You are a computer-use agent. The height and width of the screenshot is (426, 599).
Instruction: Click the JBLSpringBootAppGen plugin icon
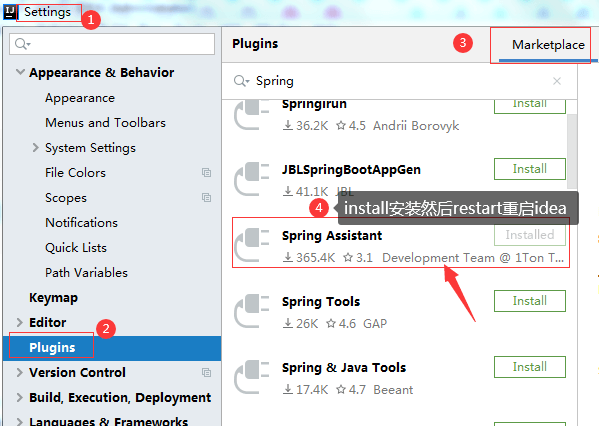point(252,179)
